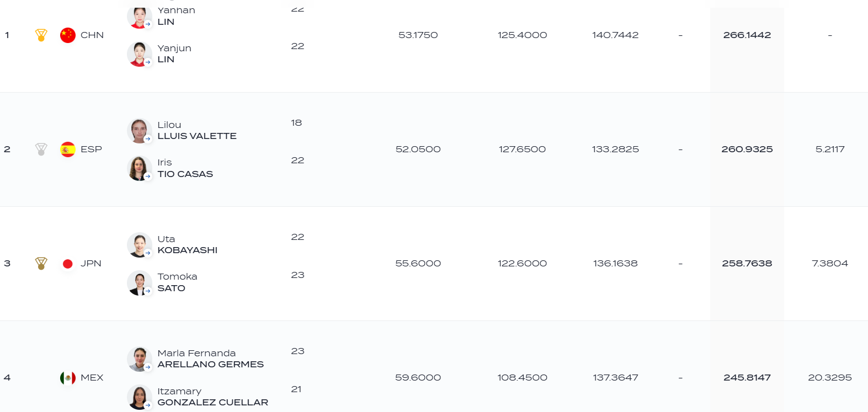
Task: Select the MEX country code label
Action: (92, 378)
